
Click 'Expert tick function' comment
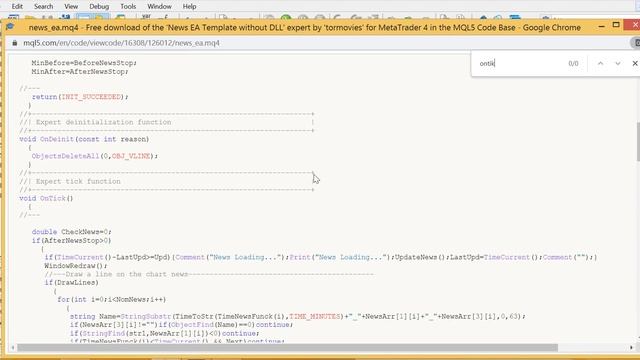(78, 181)
